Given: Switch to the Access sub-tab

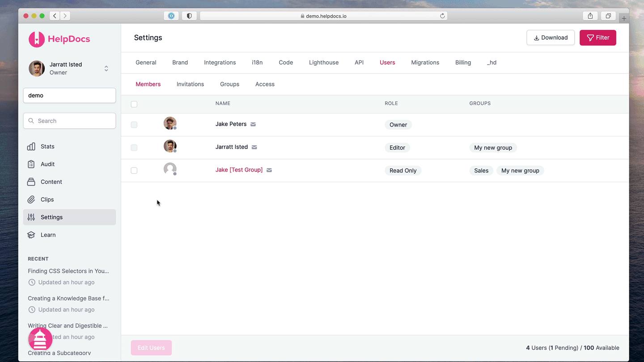Looking at the screenshot, I should coord(265,84).
